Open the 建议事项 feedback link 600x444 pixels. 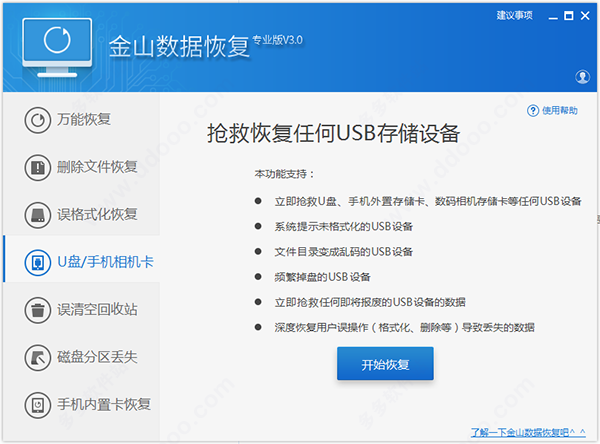[x=514, y=15]
